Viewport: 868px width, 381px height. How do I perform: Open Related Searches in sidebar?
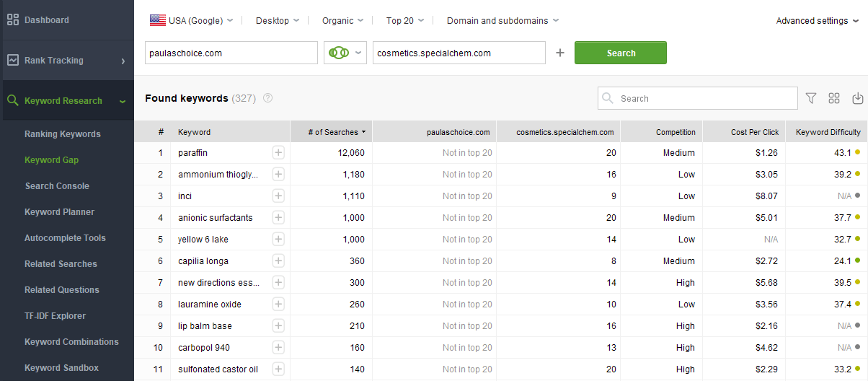pos(61,264)
